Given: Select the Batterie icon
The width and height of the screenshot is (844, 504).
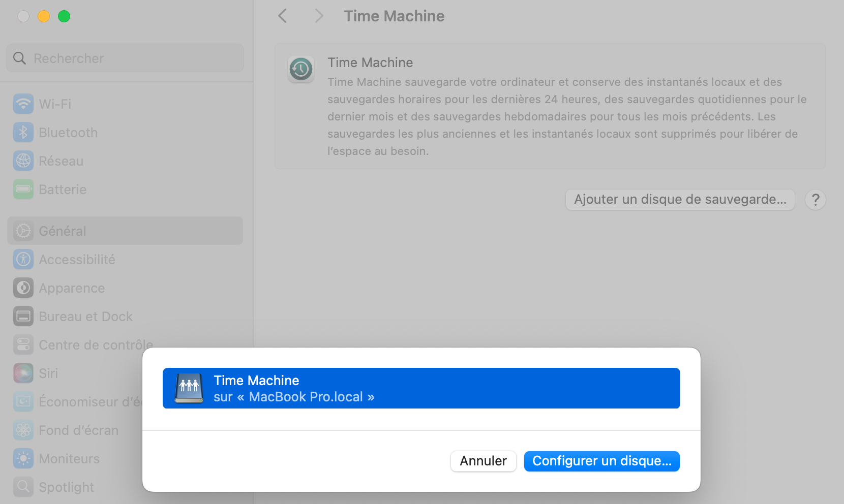Looking at the screenshot, I should tap(23, 190).
